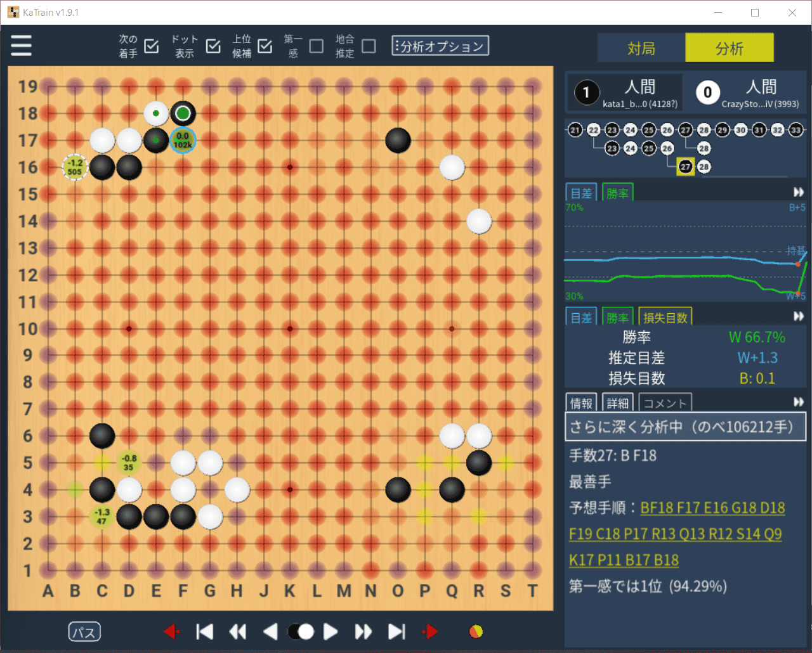This screenshot has height=653, width=812.
Task: Select white player CrazyStone panel
Action: [747, 93]
